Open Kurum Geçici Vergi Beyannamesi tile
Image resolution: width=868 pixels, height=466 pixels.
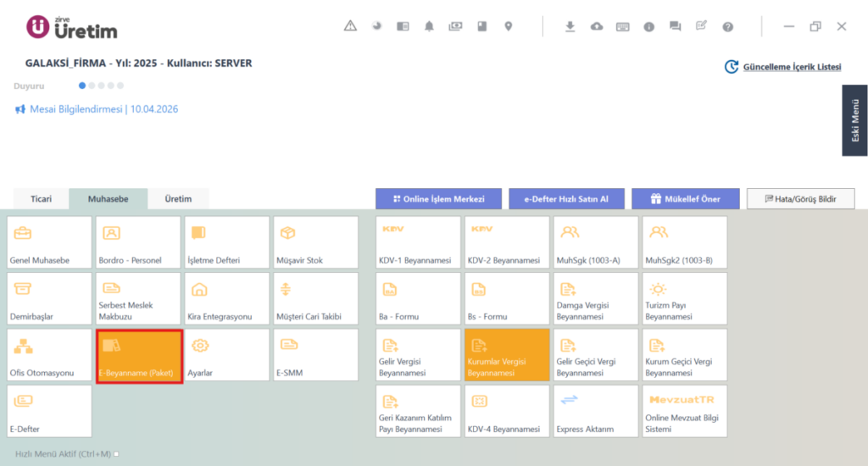click(x=685, y=355)
